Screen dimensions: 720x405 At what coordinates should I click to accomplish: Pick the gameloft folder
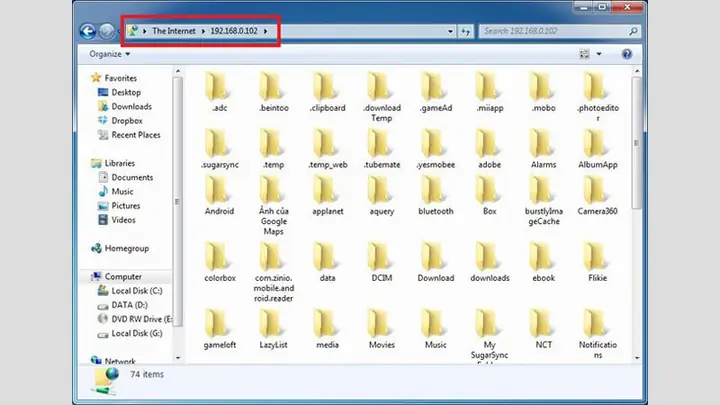[x=219, y=329]
